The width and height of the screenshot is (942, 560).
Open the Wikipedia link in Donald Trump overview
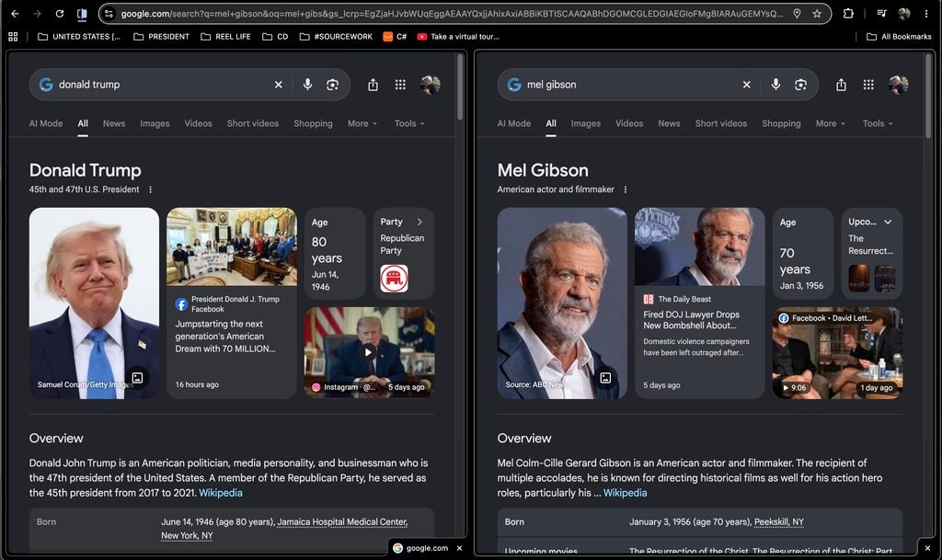pos(221,493)
